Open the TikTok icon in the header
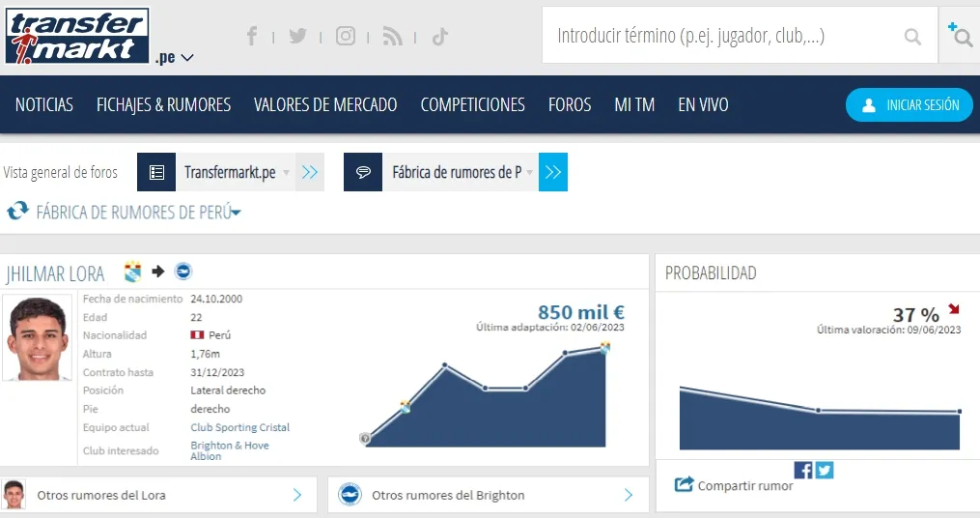 click(439, 37)
